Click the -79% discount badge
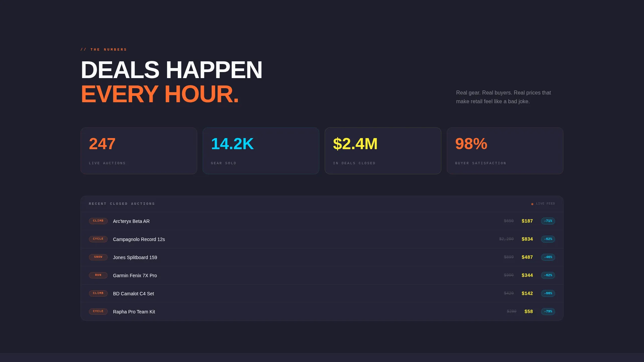 548,311
